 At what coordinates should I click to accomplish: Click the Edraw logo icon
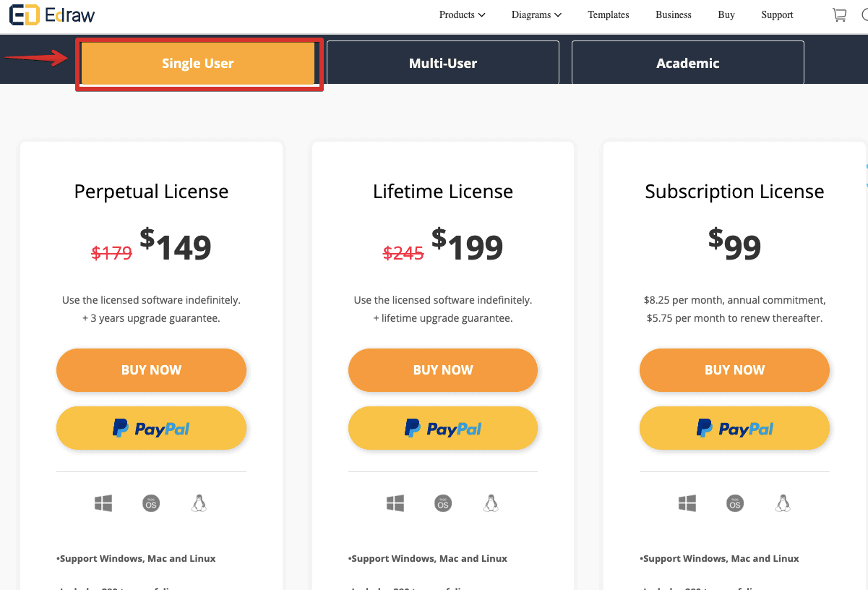tap(24, 15)
